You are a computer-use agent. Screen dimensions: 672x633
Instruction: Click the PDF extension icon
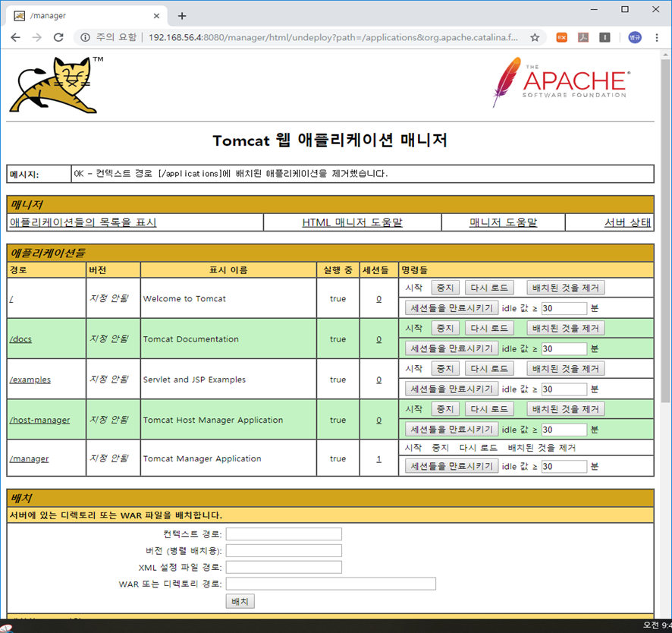click(583, 37)
